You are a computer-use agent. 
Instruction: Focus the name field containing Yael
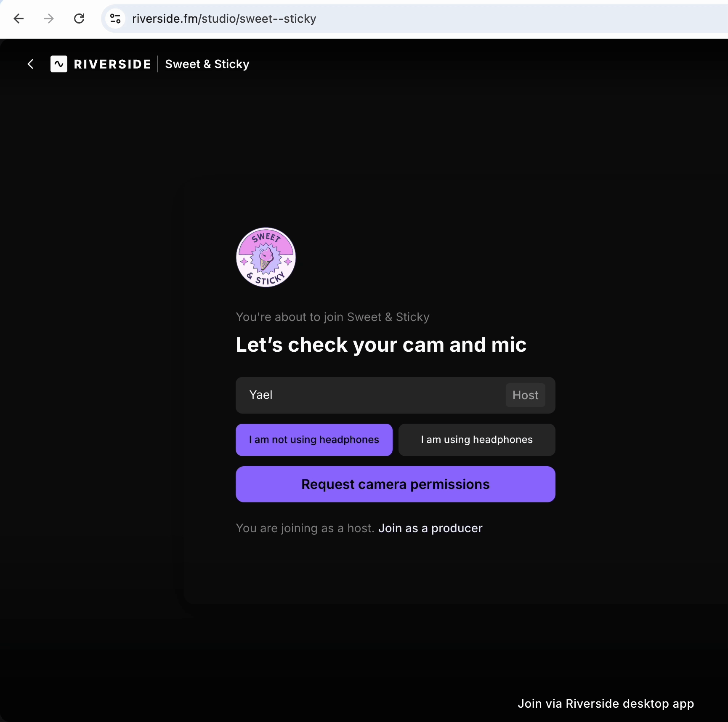pyautogui.click(x=370, y=395)
